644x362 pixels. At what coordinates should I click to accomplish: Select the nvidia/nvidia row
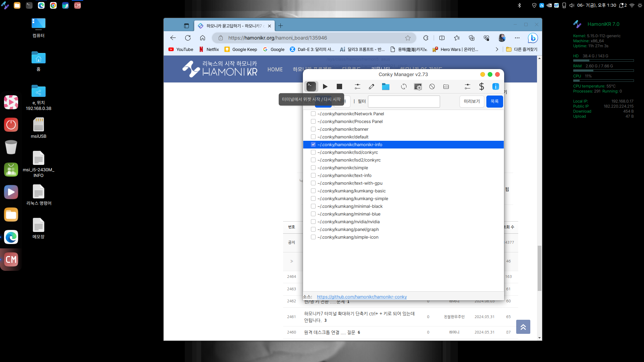(x=404, y=222)
